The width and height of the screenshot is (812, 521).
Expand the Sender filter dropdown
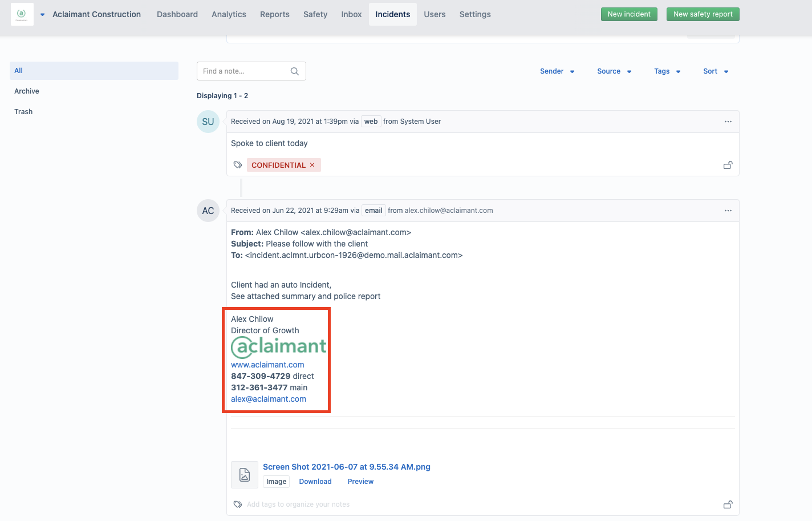pyautogui.click(x=557, y=71)
